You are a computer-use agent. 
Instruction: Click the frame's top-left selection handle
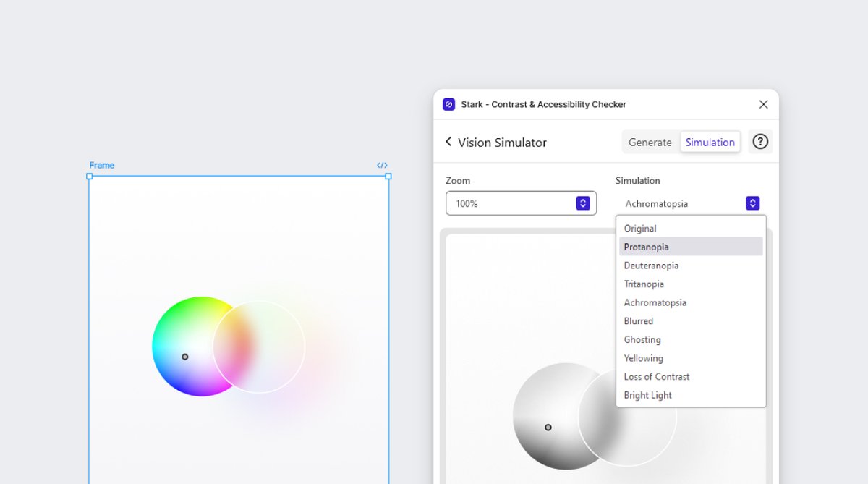90,176
